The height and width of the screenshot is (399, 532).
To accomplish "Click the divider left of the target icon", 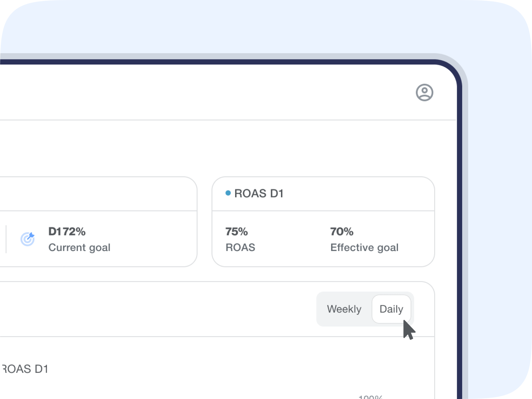I will pyautogui.click(x=6, y=239).
